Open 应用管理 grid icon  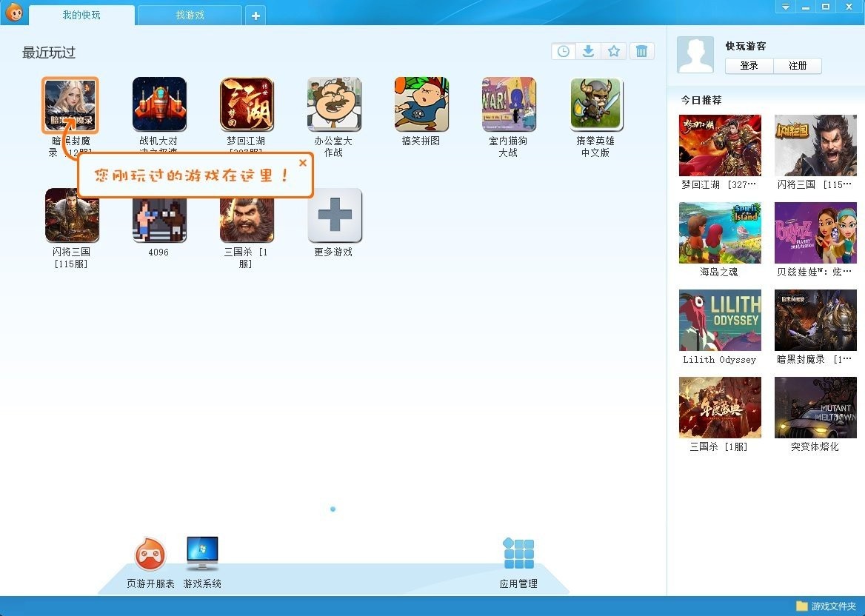pos(518,553)
